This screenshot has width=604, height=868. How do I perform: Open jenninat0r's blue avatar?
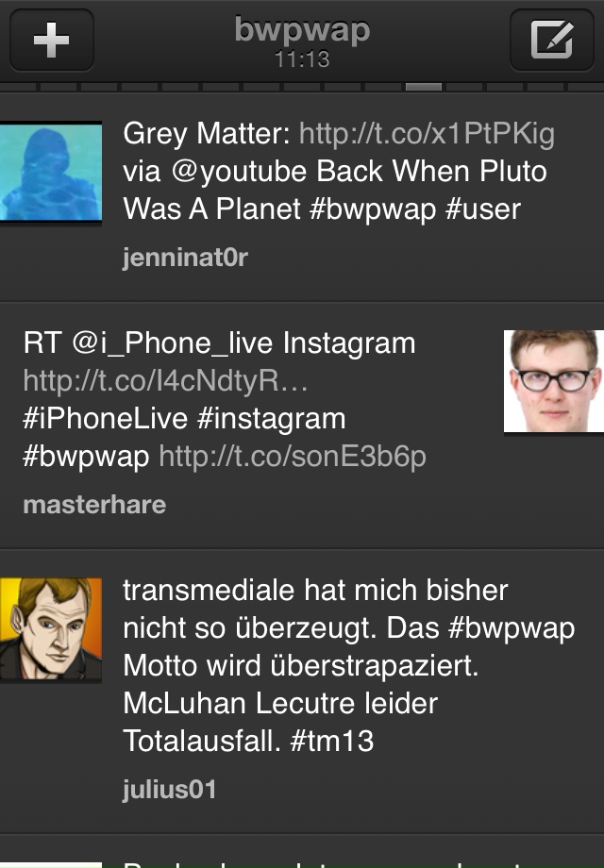tap(51, 173)
